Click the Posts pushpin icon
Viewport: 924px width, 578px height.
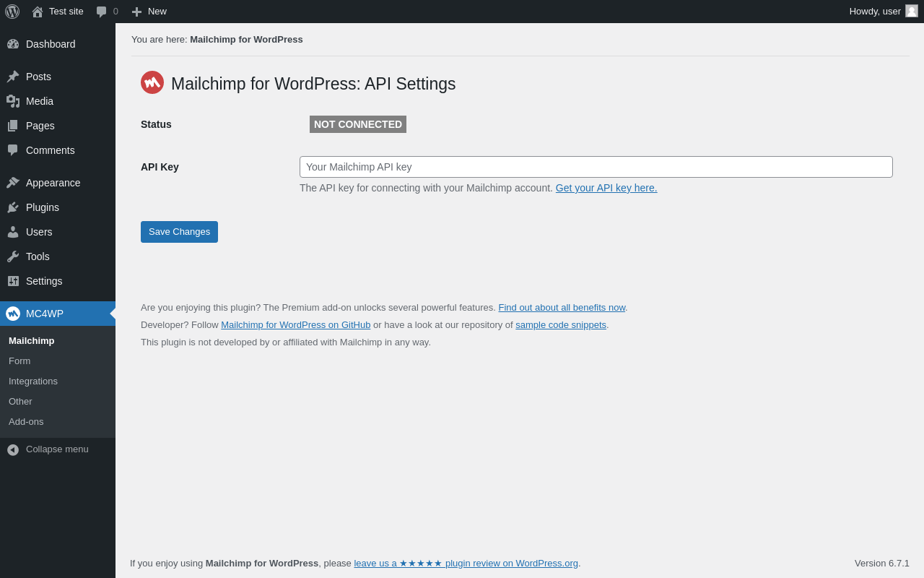(x=13, y=77)
